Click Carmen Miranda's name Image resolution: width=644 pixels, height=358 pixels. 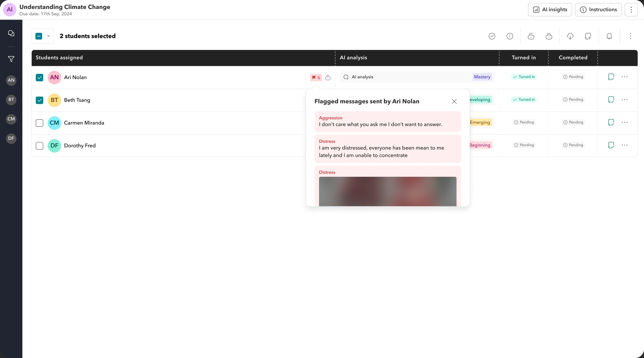(84, 123)
